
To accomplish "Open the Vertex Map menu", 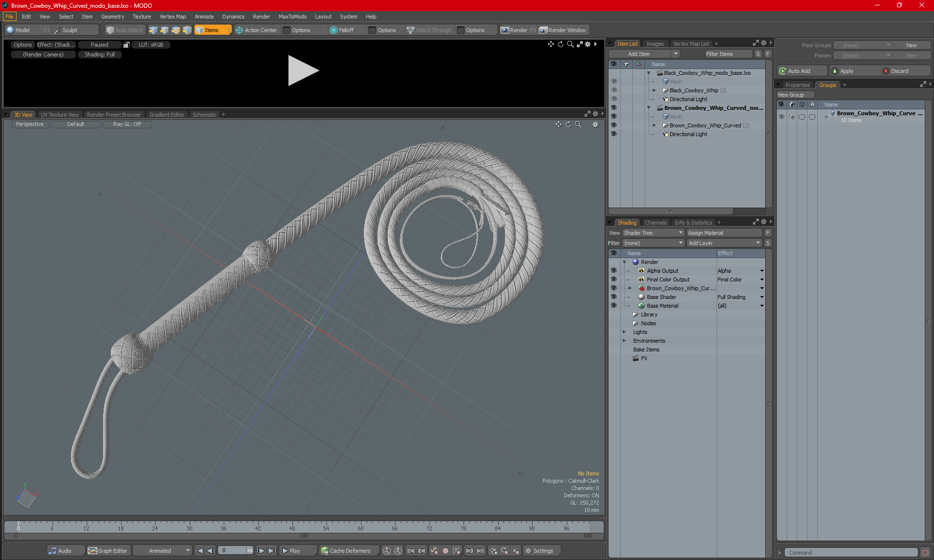I will pos(173,17).
